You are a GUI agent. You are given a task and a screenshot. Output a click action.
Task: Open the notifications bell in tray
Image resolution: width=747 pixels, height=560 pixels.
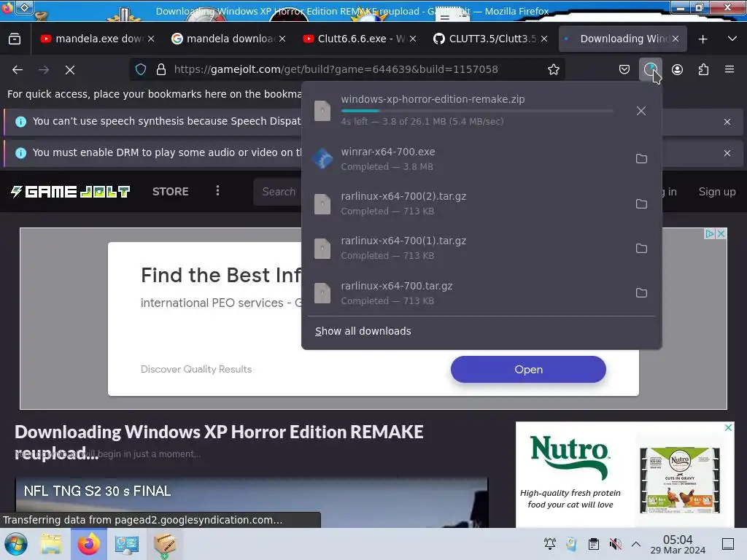click(550, 544)
